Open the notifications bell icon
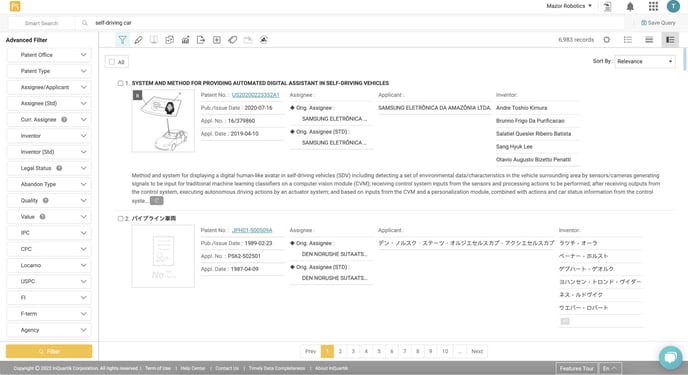688x375 pixels. click(630, 6)
